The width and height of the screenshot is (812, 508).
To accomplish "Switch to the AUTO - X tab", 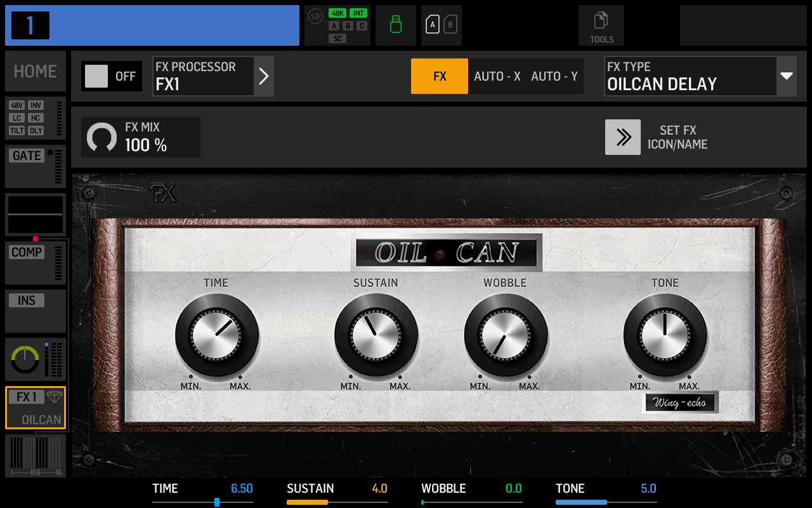I will coord(497,76).
